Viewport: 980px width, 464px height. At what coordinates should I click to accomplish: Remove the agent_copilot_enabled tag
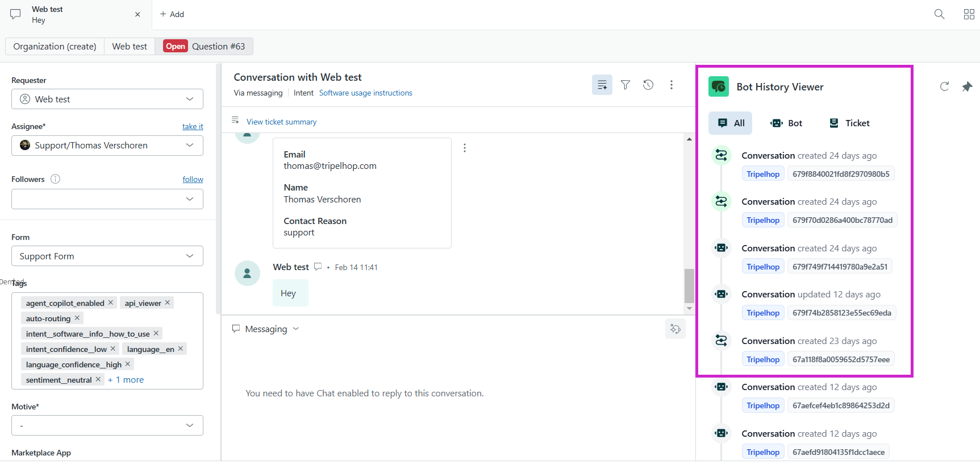point(111,303)
